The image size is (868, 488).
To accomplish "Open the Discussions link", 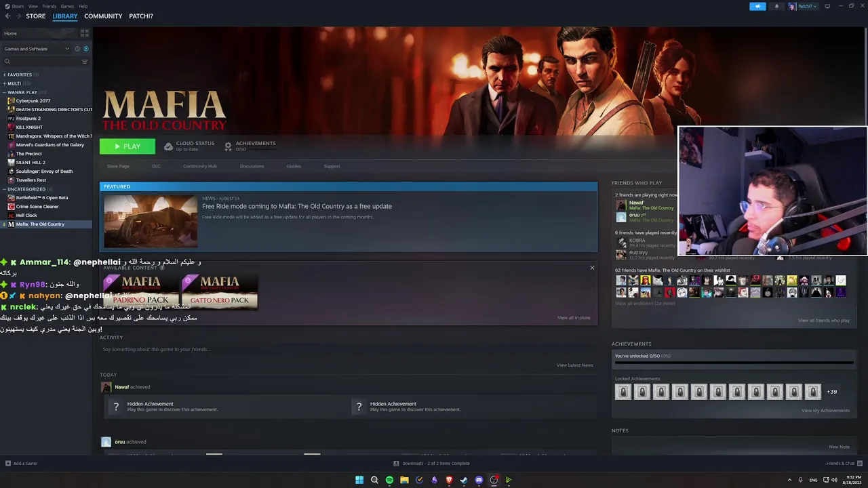I will pos(252,166).
